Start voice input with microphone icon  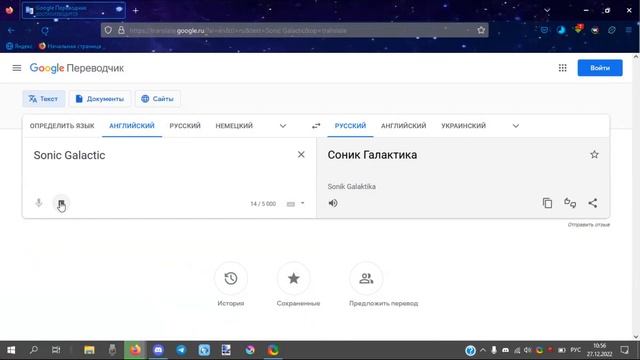(39, 203)
